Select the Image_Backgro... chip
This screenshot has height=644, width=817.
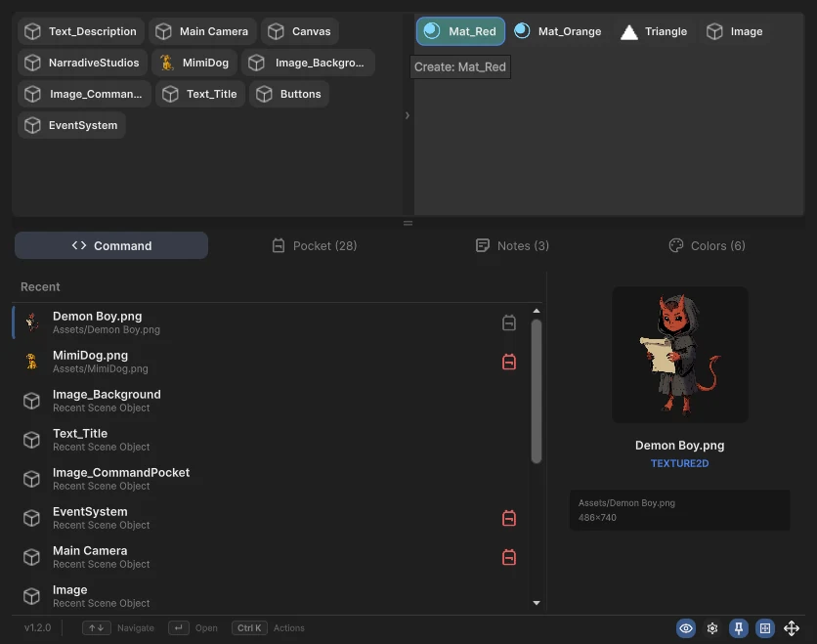click(308, 63)
